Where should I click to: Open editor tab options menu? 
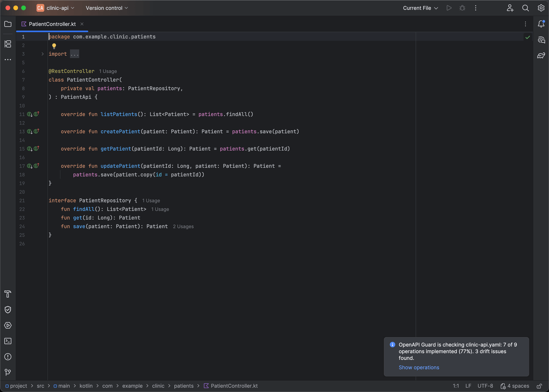tap(525, 24)
